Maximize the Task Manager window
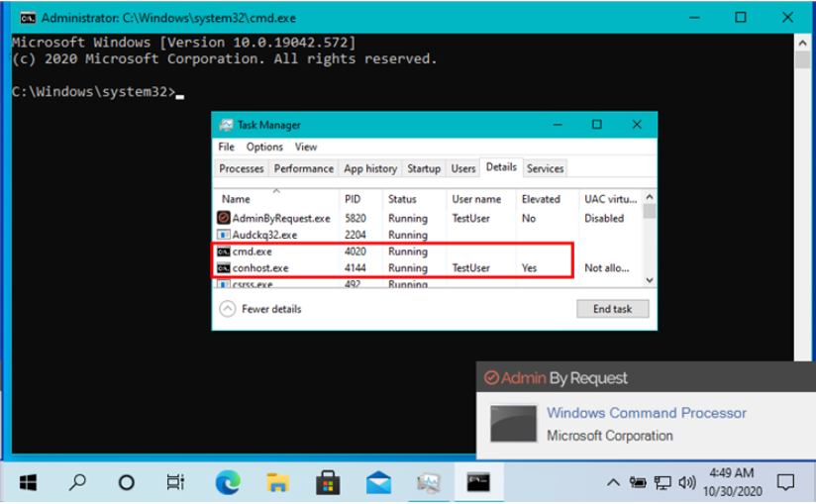Viewport: 816px width, 504px height. point(597,125)
